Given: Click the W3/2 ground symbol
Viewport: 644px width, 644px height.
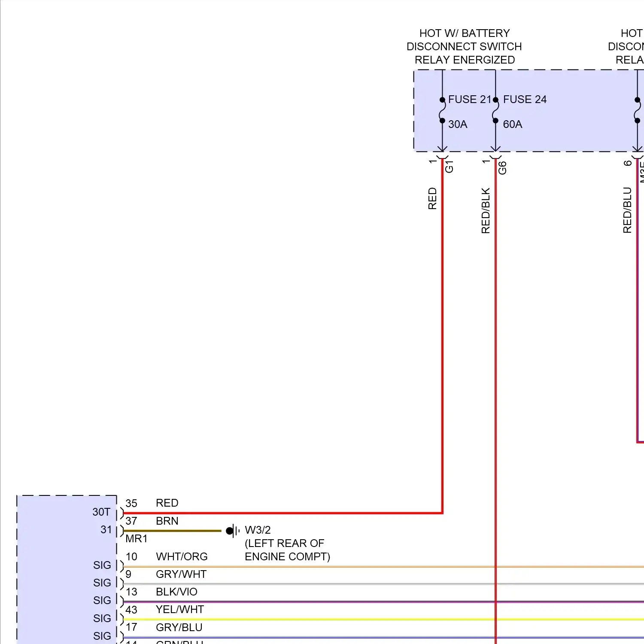Looking at the screenshot, I should coord(233,531).
